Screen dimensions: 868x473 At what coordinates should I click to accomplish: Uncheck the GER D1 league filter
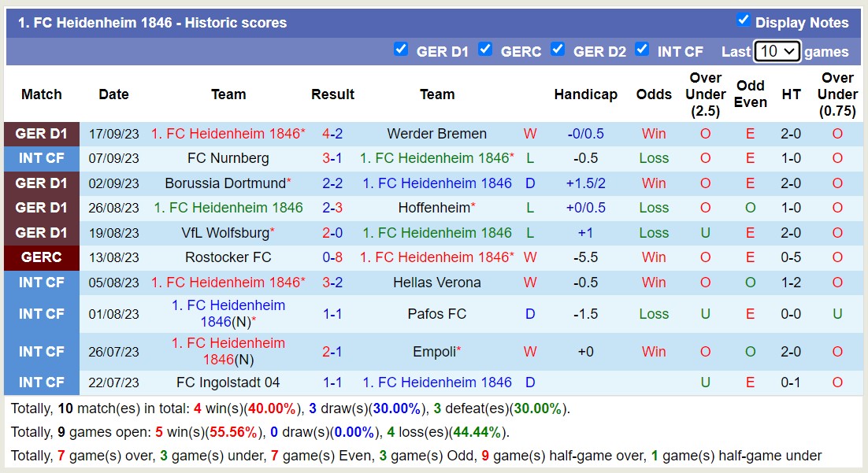click(x=402, y=50)
